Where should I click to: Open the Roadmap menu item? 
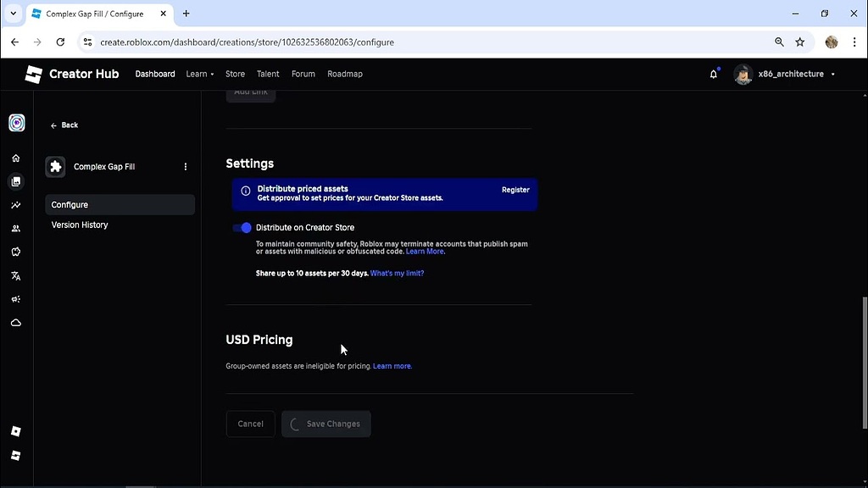coord(345,74)
